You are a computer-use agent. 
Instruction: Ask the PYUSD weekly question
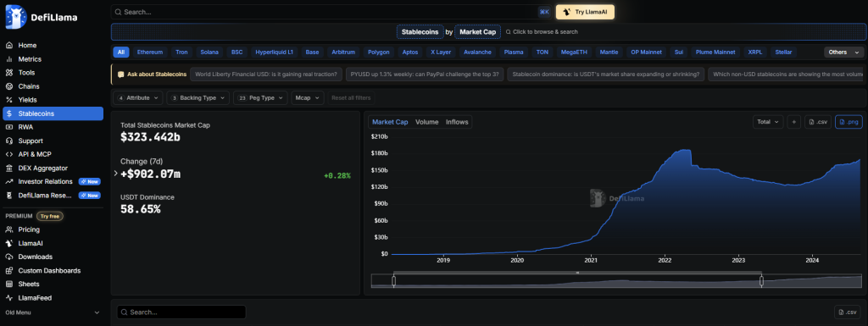pos(425,74)
